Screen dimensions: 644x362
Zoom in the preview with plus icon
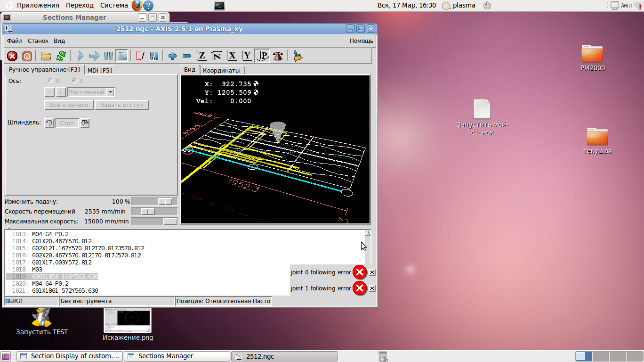click(x=172, y=57)
